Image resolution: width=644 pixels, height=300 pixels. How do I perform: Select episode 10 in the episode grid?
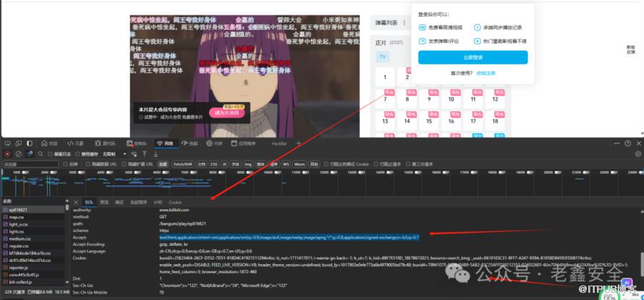(451, 99)
